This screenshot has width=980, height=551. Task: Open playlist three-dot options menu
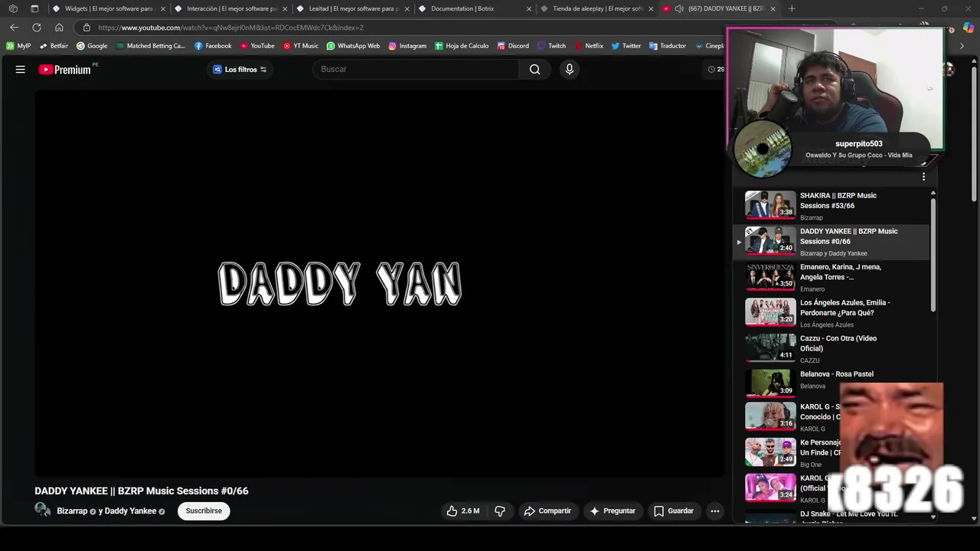point(923,177)
